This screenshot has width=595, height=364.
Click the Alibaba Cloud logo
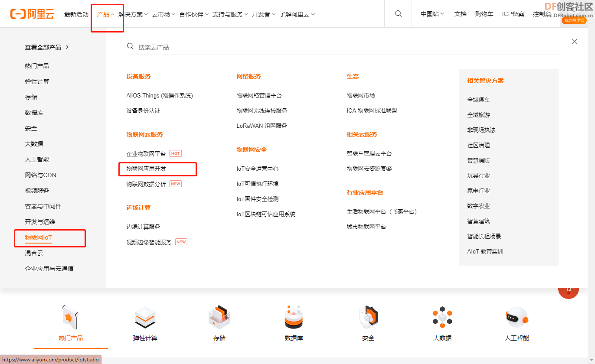coord(32,14)
